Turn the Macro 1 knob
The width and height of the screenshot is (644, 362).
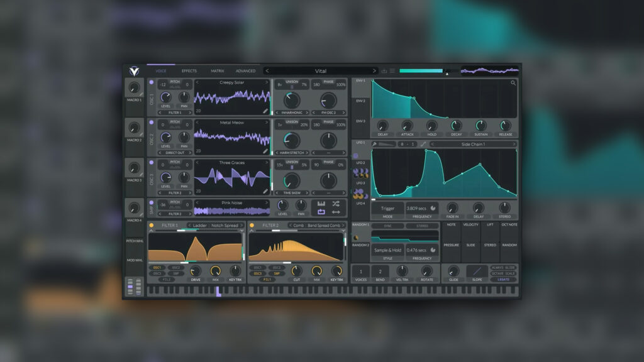(x=134, y=87)
